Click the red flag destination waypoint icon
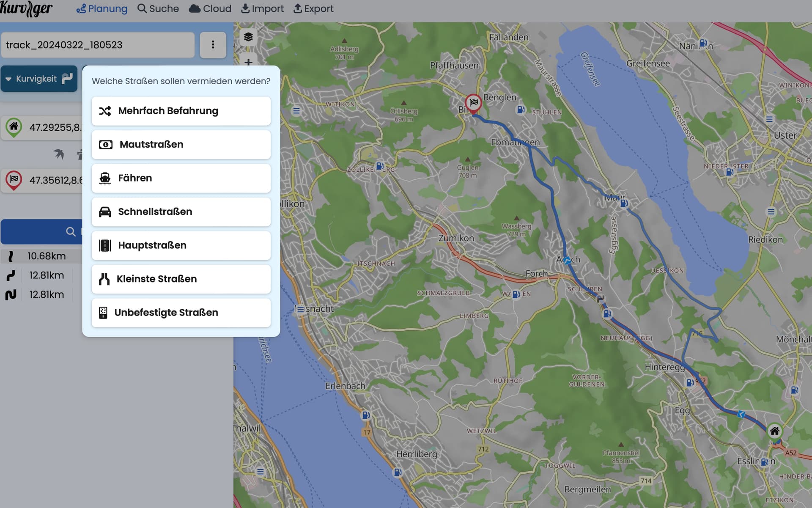 (x=14, y=180)
